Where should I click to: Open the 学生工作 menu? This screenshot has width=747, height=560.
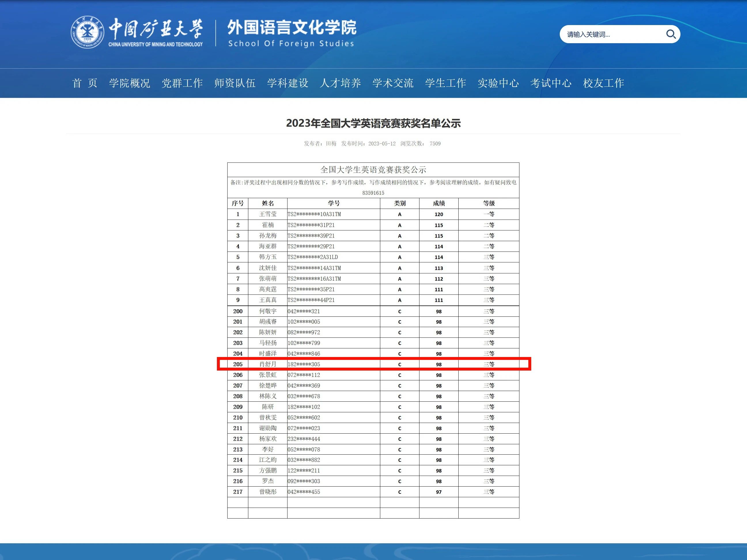pos(445,83)
